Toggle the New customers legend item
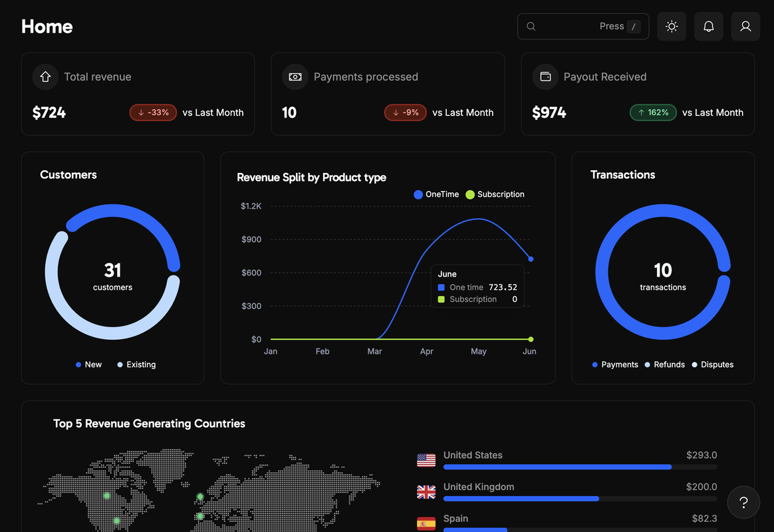 (x=89, y=364)
